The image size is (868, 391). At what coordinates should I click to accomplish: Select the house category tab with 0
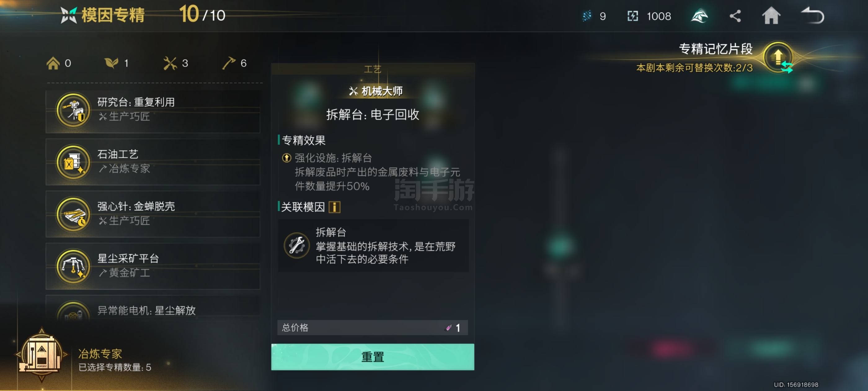coord(59,63)
